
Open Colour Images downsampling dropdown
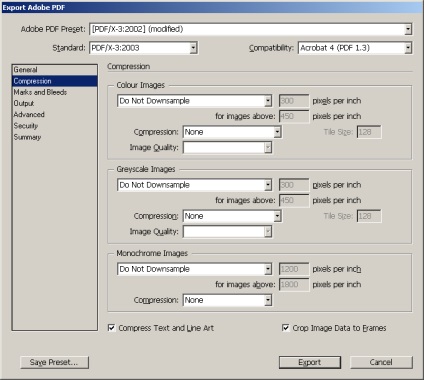point(195,101)
